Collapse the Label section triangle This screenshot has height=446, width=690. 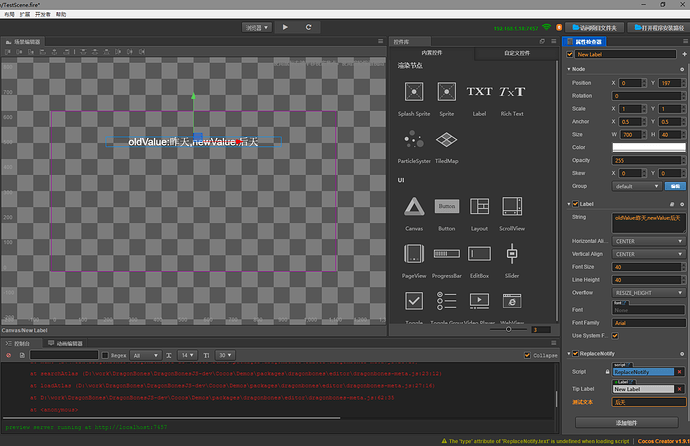569,204
